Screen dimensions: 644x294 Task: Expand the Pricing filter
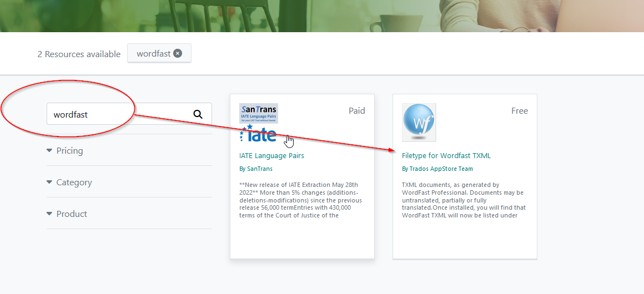click(65, 151)
